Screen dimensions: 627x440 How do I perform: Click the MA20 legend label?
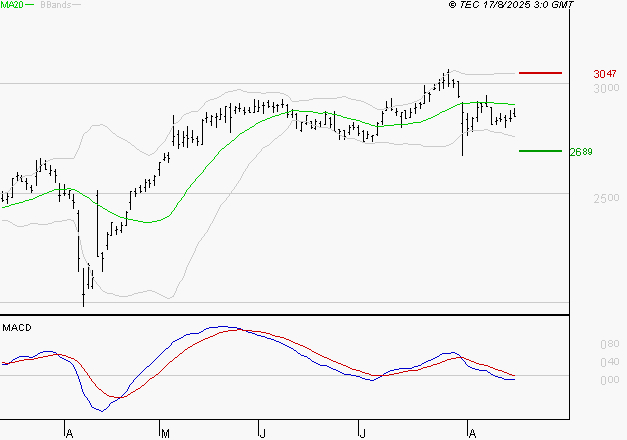point(12,4)
